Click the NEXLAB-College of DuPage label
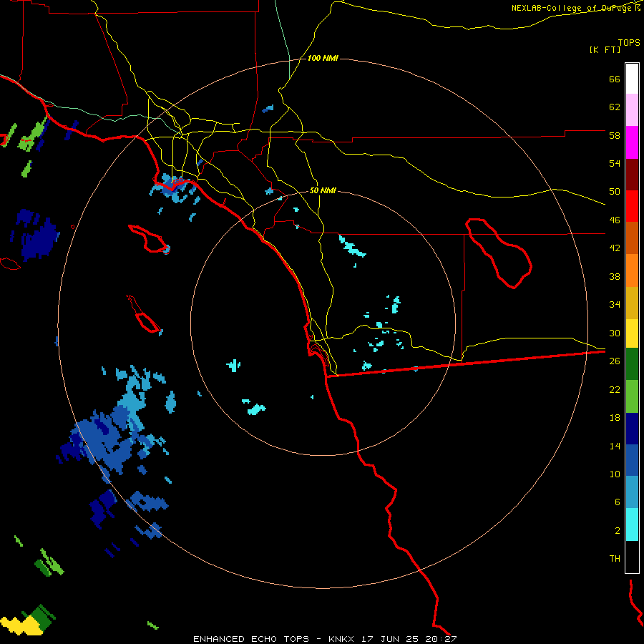 pyautogui.click(x=572, y=8)
